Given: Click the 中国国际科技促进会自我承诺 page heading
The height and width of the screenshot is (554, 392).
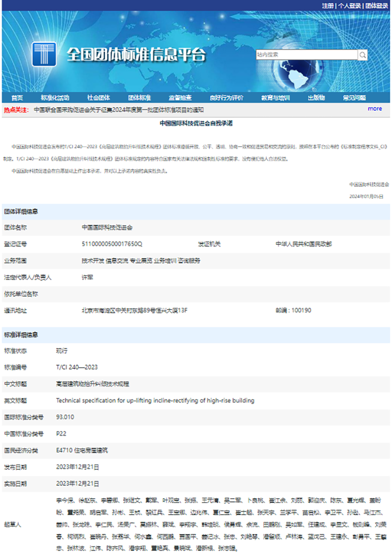Looking at the screenshot, I should pos(196,123).
